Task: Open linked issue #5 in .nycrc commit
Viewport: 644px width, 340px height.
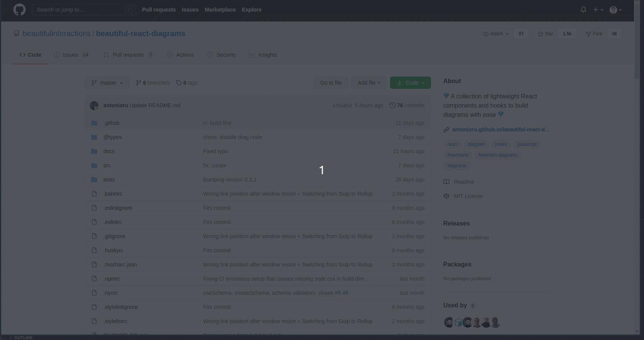Action: click(x=338, y=293)
